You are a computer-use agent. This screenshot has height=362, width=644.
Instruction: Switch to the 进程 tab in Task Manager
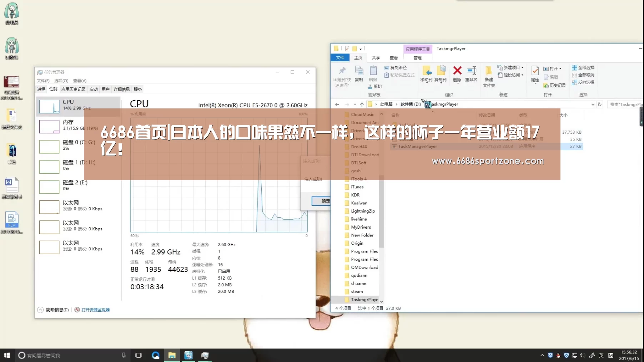(x=41, y=89)
